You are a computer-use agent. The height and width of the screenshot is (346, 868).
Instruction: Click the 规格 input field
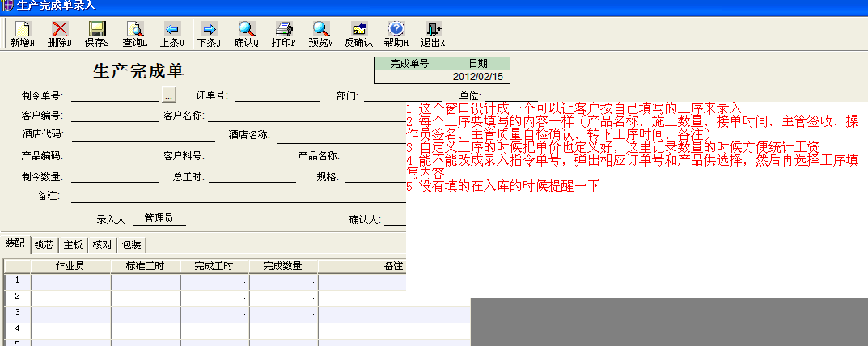click(x=376, y=176)
